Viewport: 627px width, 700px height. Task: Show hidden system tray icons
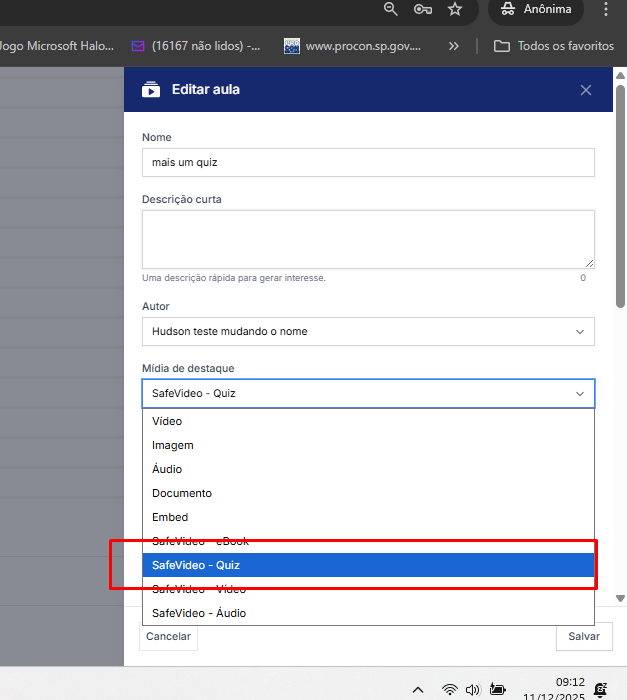(419, 689)
